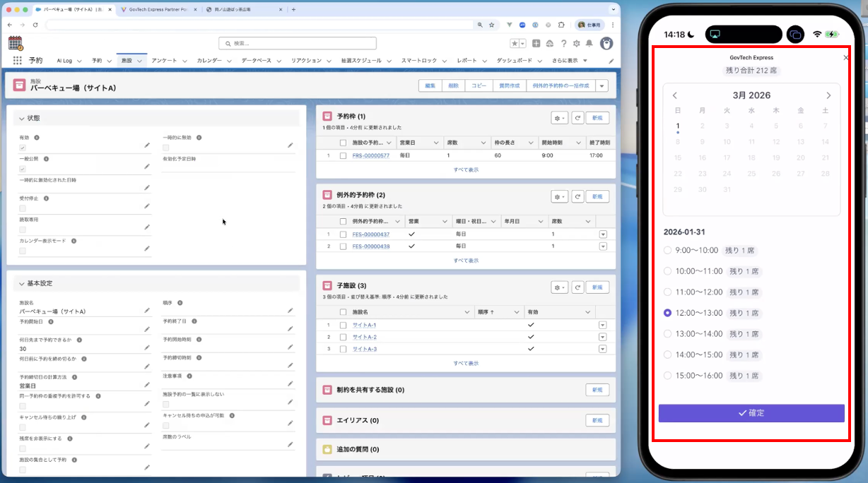Open the app launcher grid icon
The image size is (868, 483).
coord(18,61)
